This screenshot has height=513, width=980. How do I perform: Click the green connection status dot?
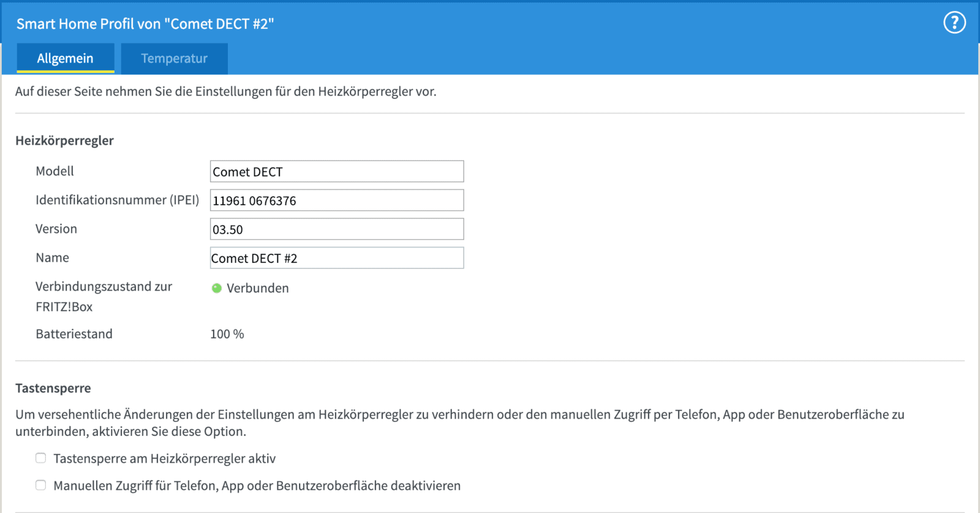point(216,288)
